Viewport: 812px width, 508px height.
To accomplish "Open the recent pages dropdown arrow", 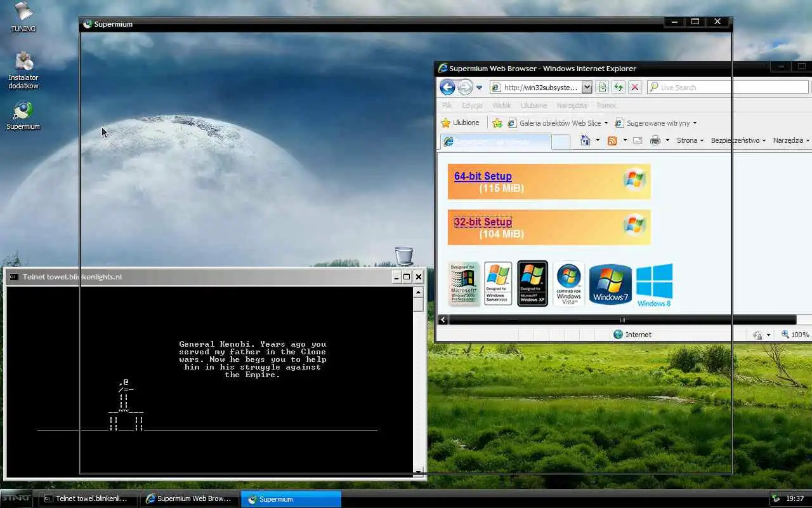I will pyautogui.click(x=480, y=88).
